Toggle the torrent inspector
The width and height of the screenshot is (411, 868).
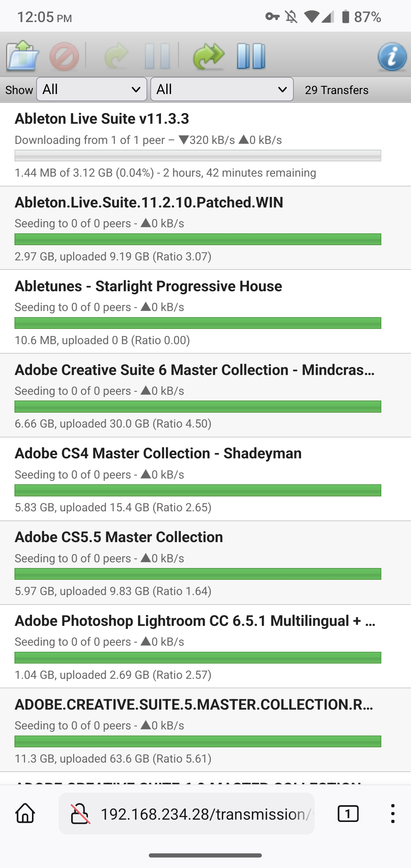(392, 56)
